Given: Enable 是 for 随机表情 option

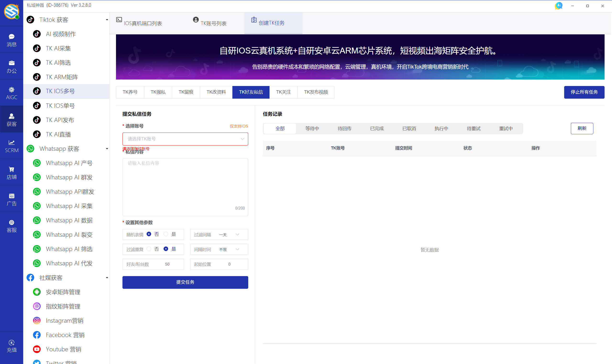Looking at the screenshot, I should click(166, 234).
